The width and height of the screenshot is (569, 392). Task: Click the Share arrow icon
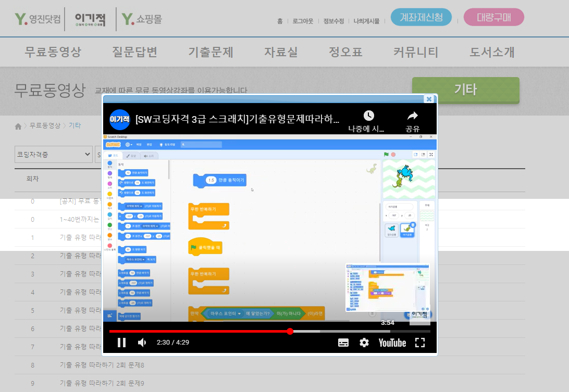(x=413, y=116)
